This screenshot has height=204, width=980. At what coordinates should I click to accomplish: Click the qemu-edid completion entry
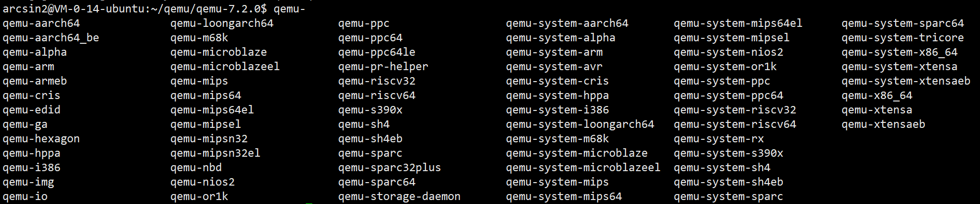point(31,110)
